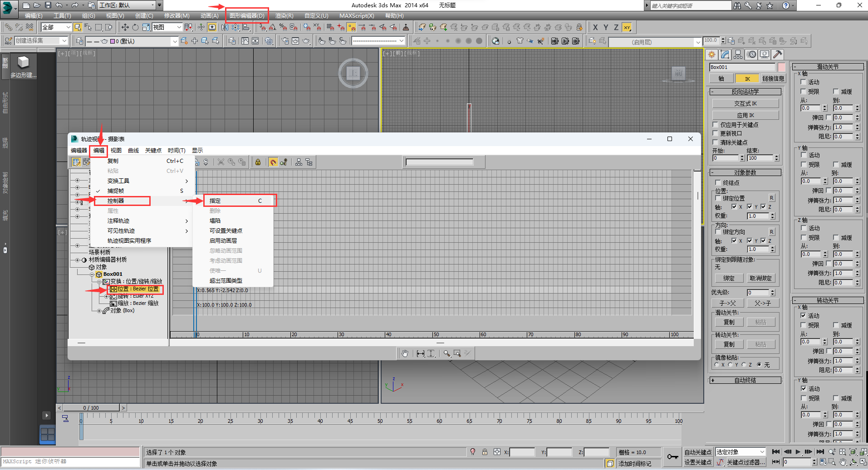Click the Help question mark icon
The image size is (868, 470).
coord(785,5)
